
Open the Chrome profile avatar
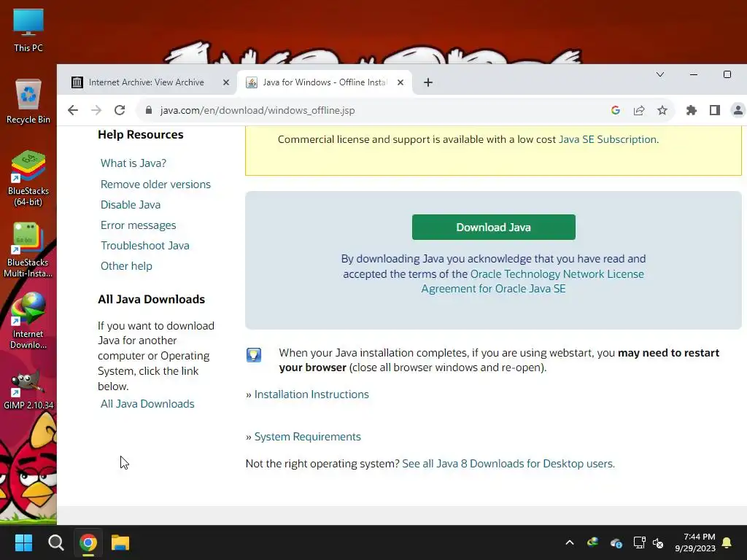click(x=738, y=111)
